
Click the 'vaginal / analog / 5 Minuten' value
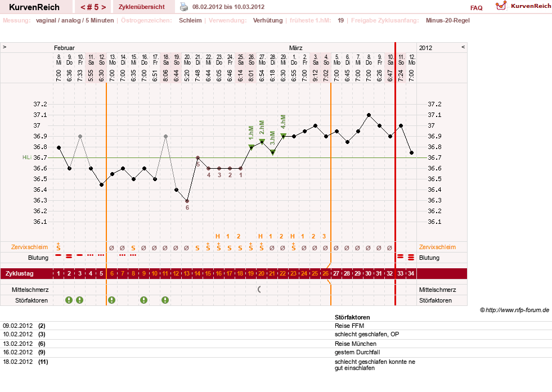coord(75,20)
